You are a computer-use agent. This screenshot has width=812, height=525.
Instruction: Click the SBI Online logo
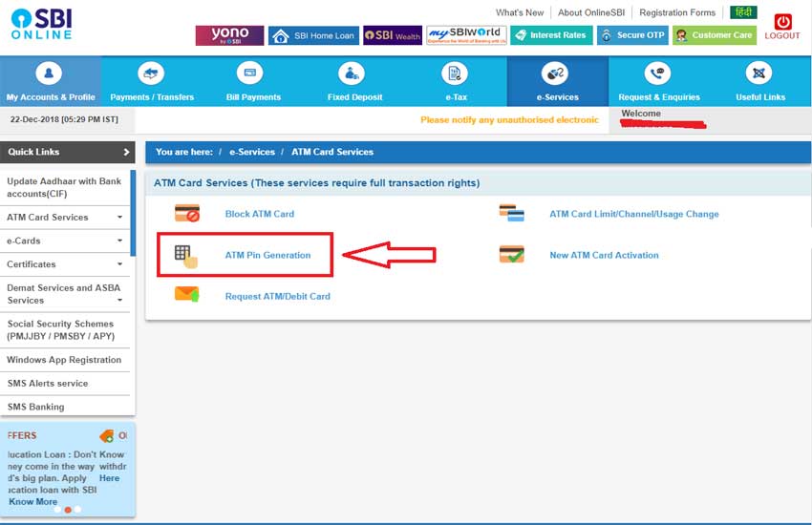point(41,24)
